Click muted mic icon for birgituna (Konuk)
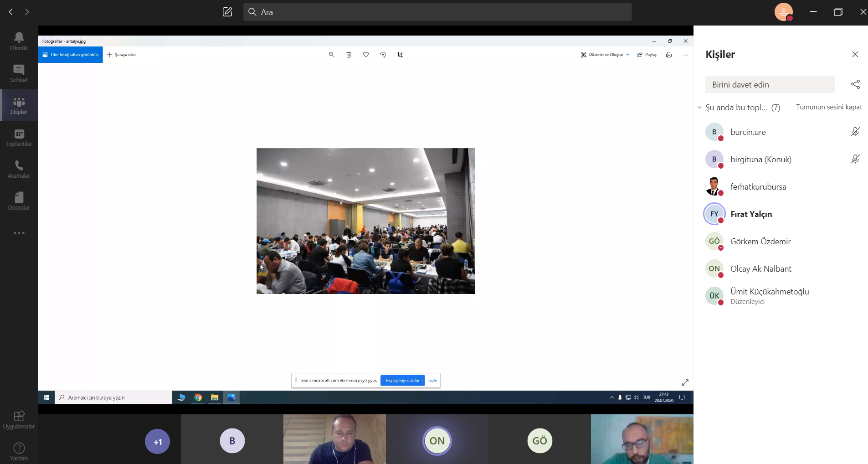 point(855,159)
